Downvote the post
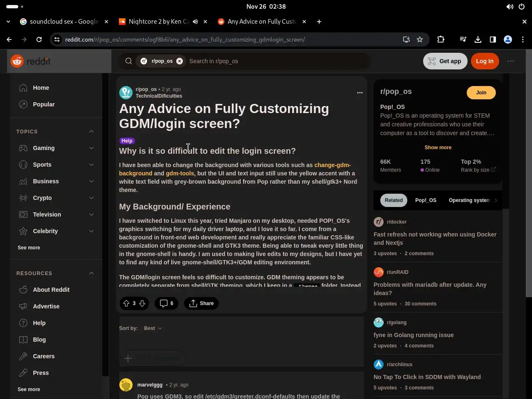 [142, 303]
